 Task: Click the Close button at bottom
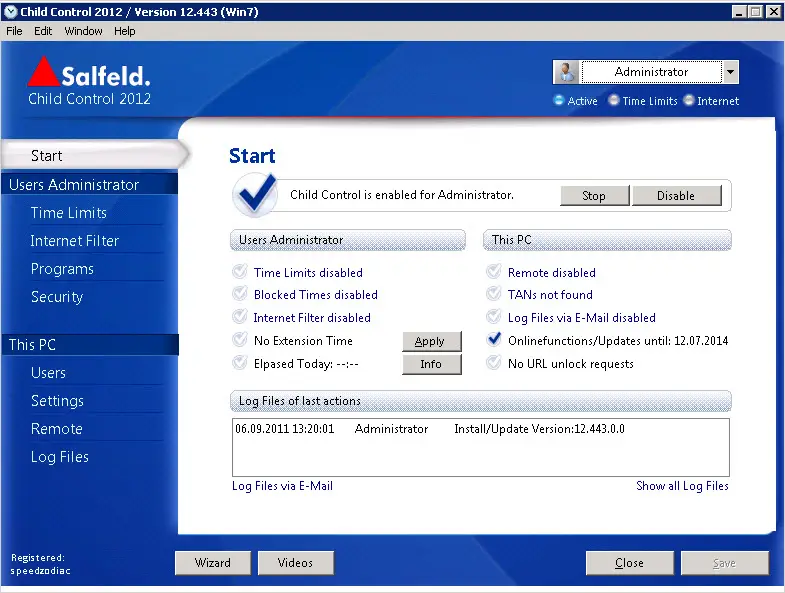(x=629, y=563)
